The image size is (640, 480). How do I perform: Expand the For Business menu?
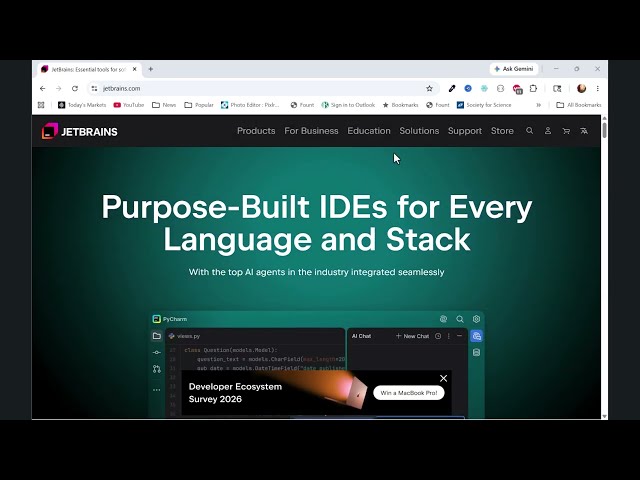pyautogui.click(x=311, y=131)
